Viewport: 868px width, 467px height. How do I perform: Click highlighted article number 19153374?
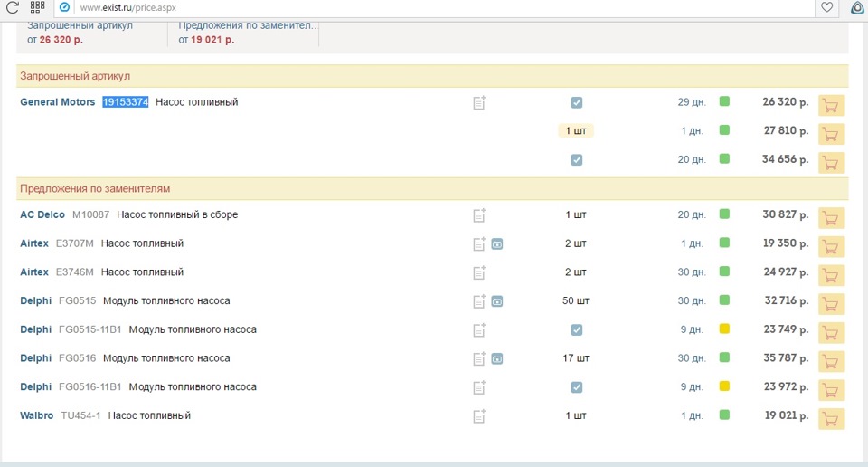pos(126,102)
